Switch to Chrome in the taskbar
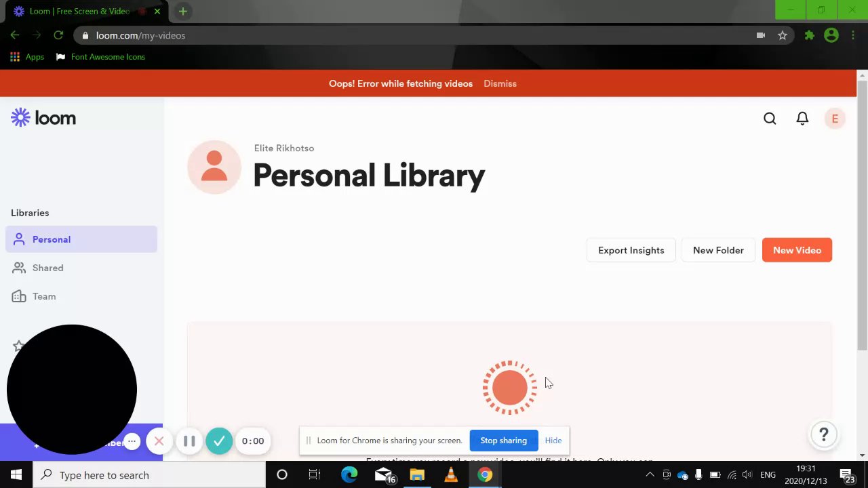This screenshot has width=868, height=488. pos(485,475)
